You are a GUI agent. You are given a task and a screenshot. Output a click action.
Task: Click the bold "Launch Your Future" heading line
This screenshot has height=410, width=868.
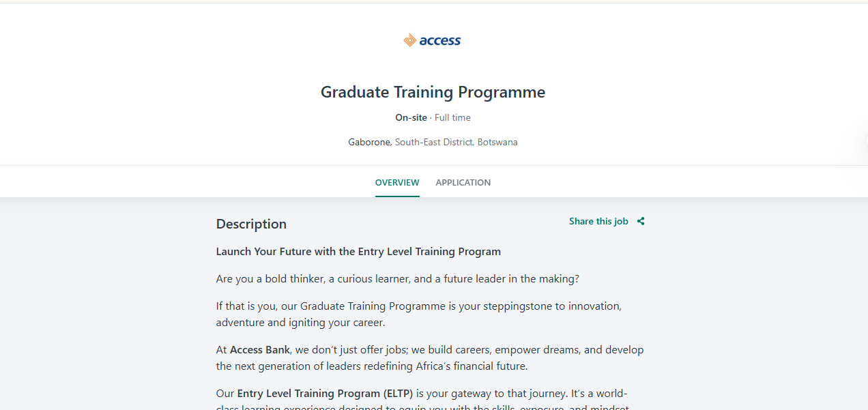(358, 251)
